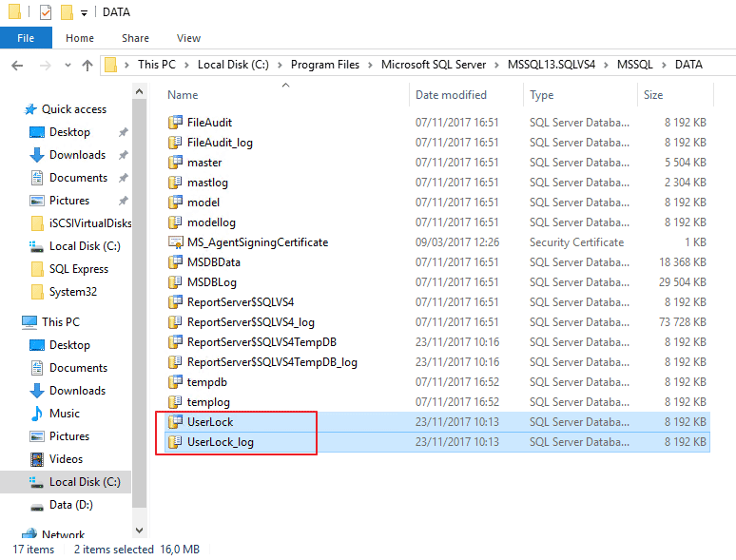Select Network in navigation pane

63,534
